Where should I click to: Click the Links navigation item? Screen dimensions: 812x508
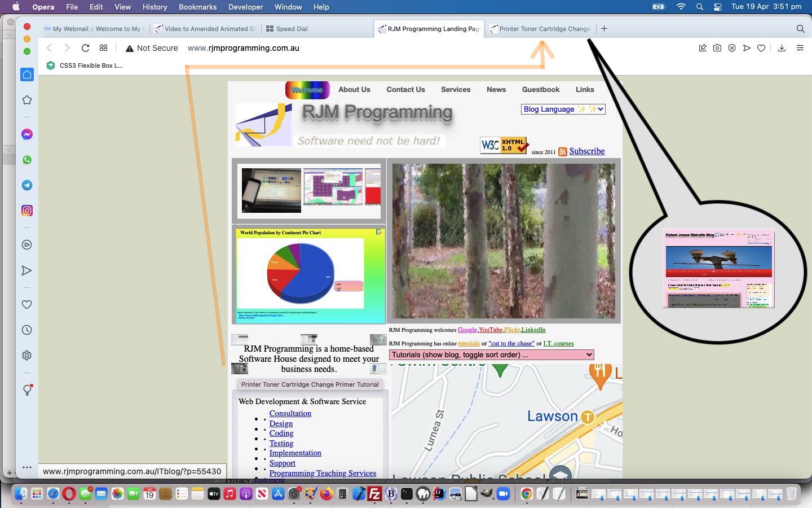click(585, 90)
